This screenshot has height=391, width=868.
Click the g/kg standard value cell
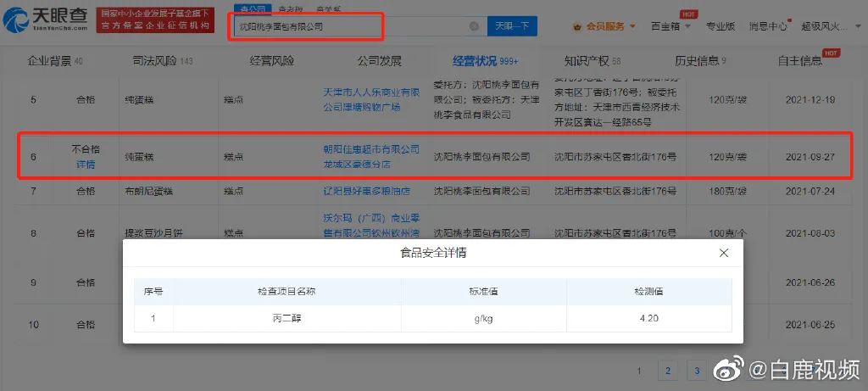pyautogui.click(x=484, y=318)
